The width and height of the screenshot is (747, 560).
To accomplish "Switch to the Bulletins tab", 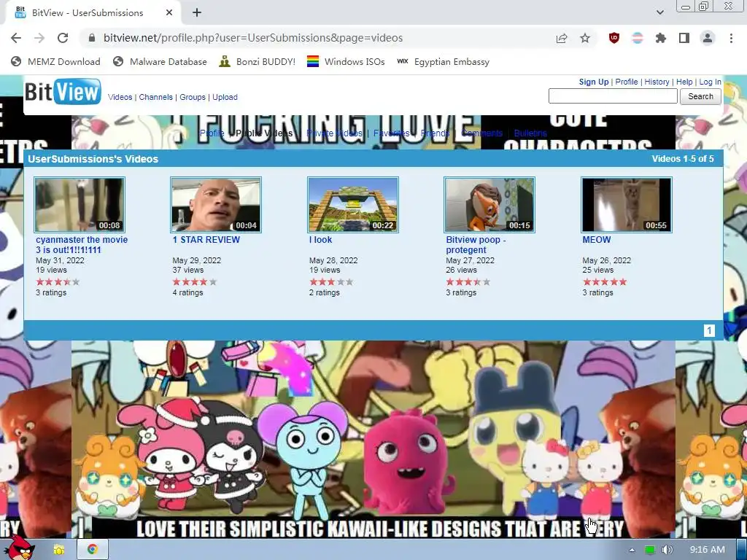I will 530,133.
